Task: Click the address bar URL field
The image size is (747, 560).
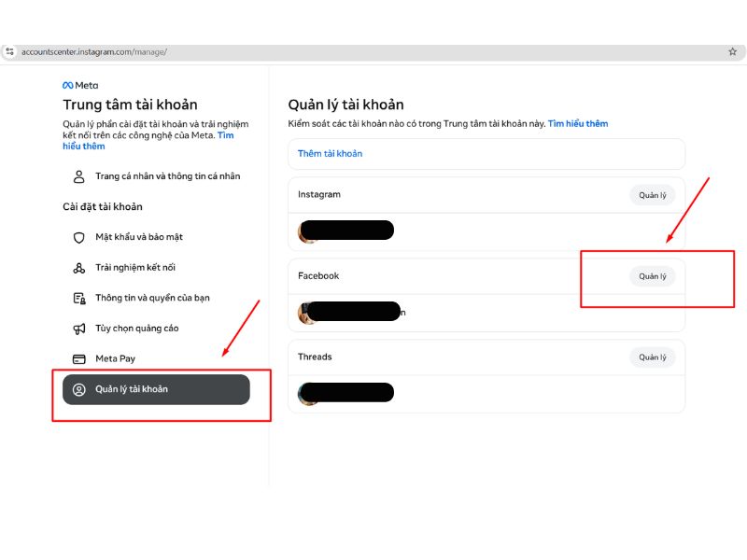Action: [x=372, y=52]
